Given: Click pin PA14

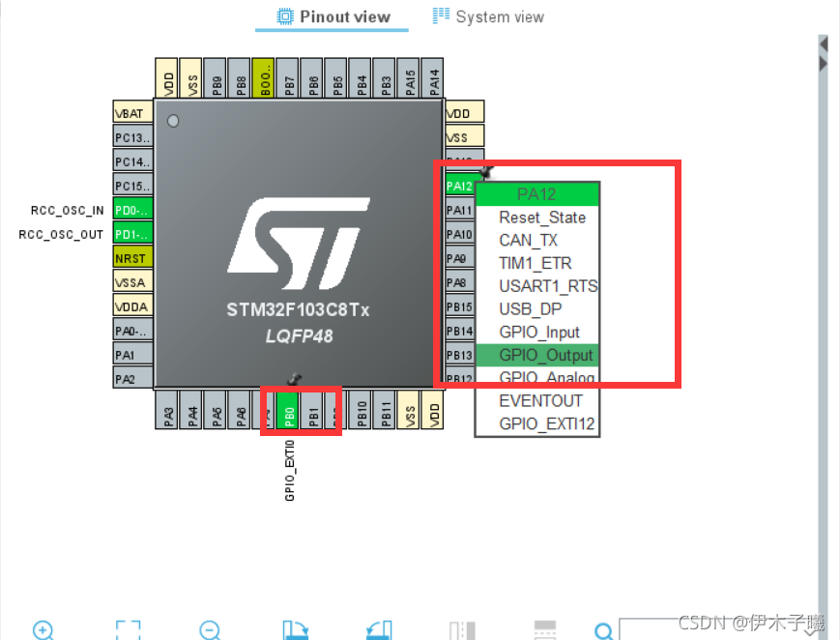Looking at the screenshot, I should [x=433, y=78].
